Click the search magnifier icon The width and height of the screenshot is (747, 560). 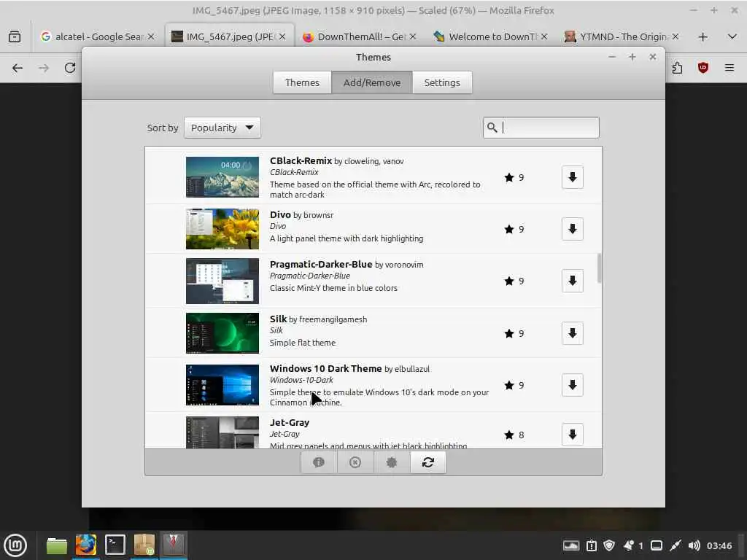(492, 127)
